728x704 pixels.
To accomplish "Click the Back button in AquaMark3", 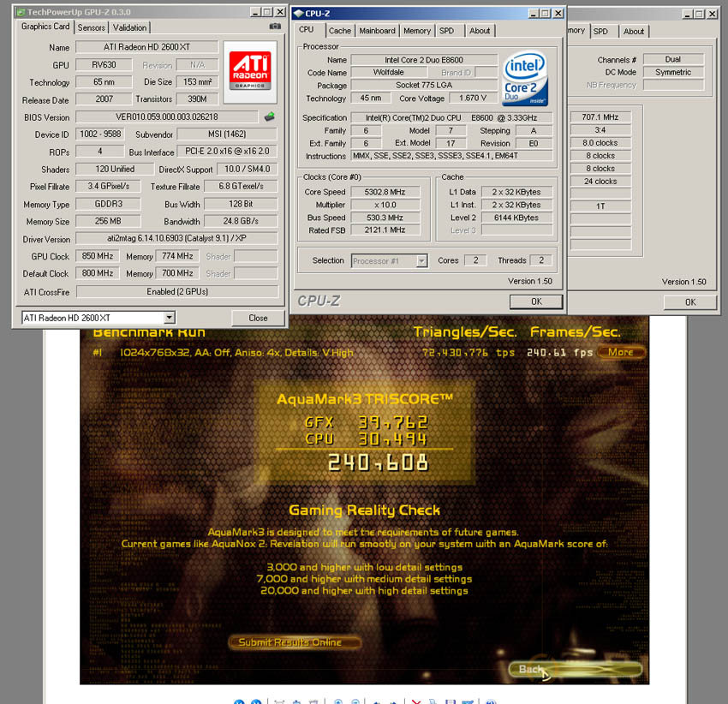I will tap(576, 669).
